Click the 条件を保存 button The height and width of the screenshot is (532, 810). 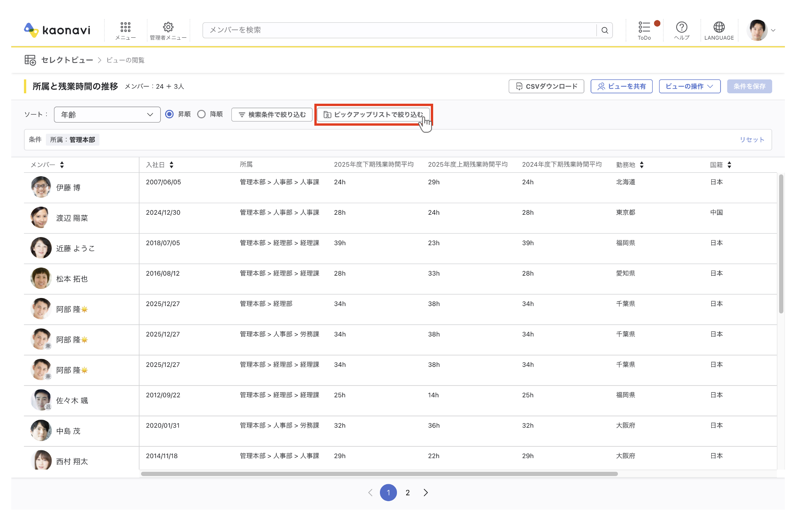coord(749,86)
